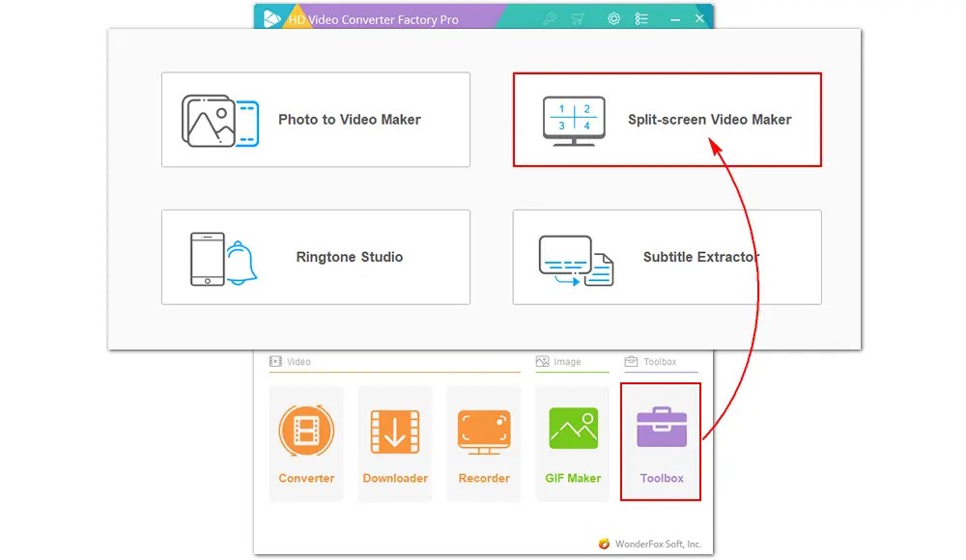Click the split-screen monitor grid icon
Image resolution: width=966 pixels, height=560 pixels.
click(574, 121)
